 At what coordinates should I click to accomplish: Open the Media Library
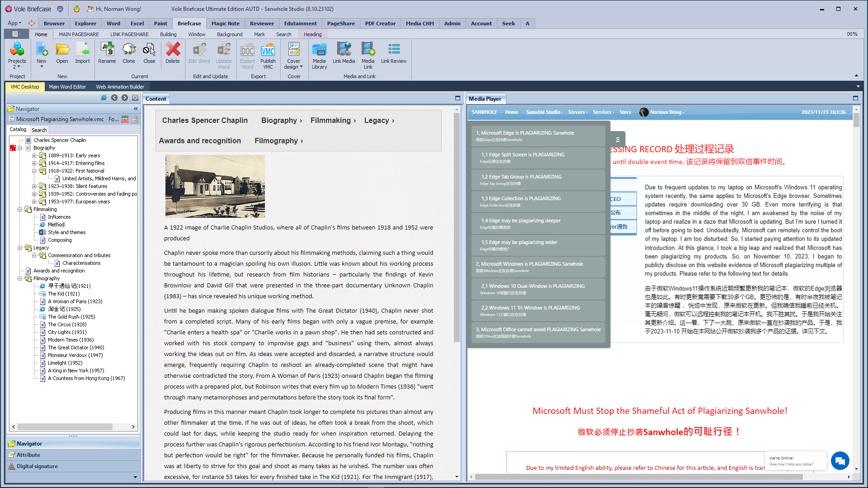pyautogui.click(x=319, y=55)
